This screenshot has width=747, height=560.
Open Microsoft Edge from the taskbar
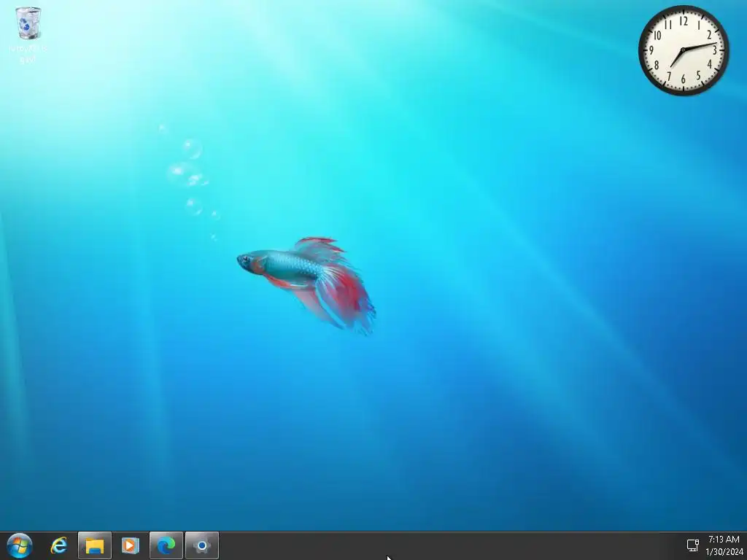click(166, 545)
